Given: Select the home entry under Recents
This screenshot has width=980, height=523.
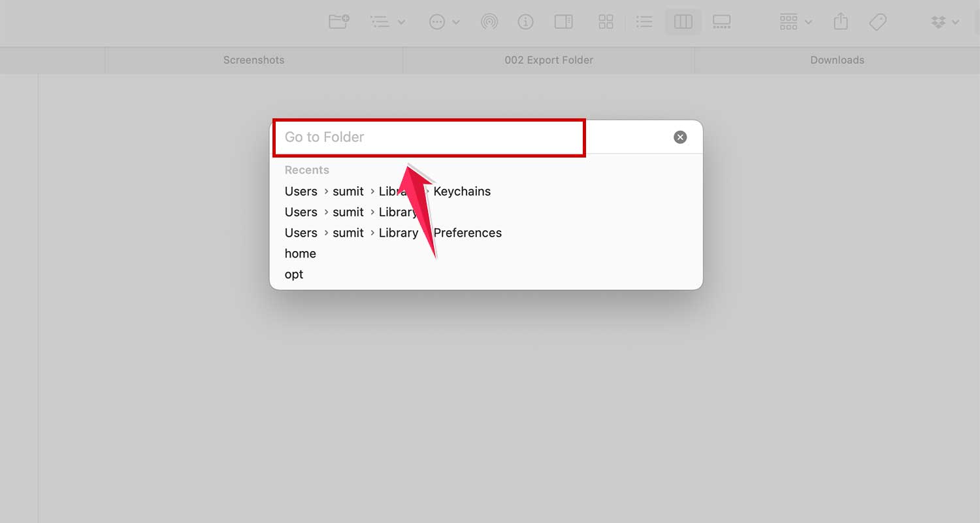Looking at the screenshot, I should click(300, 253).
